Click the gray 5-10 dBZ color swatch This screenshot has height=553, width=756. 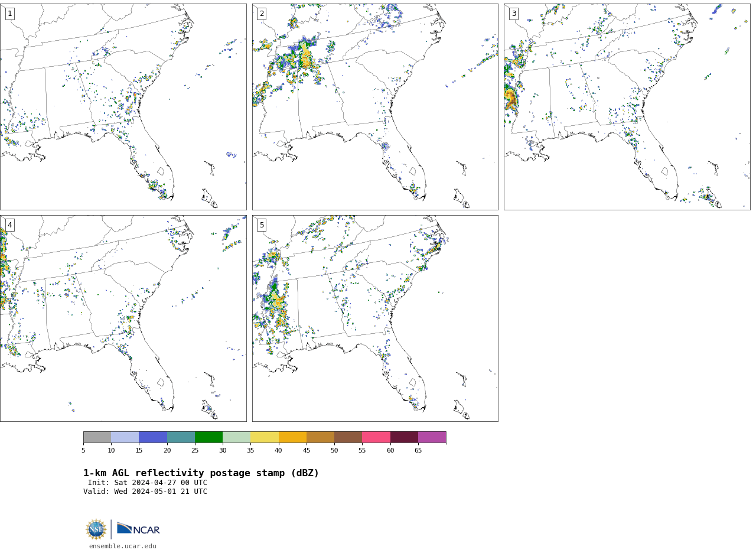(x=97, y=437)
